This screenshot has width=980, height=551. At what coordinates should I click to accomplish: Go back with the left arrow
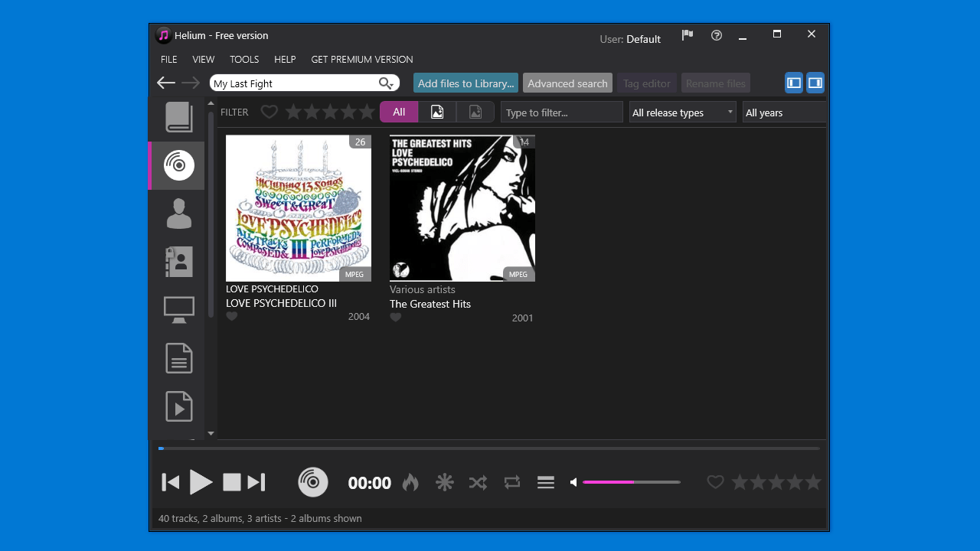click(166, 83)
